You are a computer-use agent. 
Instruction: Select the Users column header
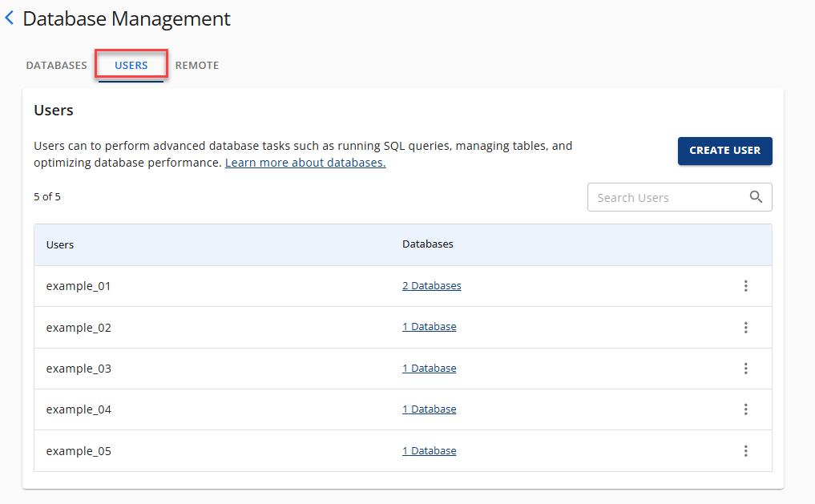[x=60, y=244]
